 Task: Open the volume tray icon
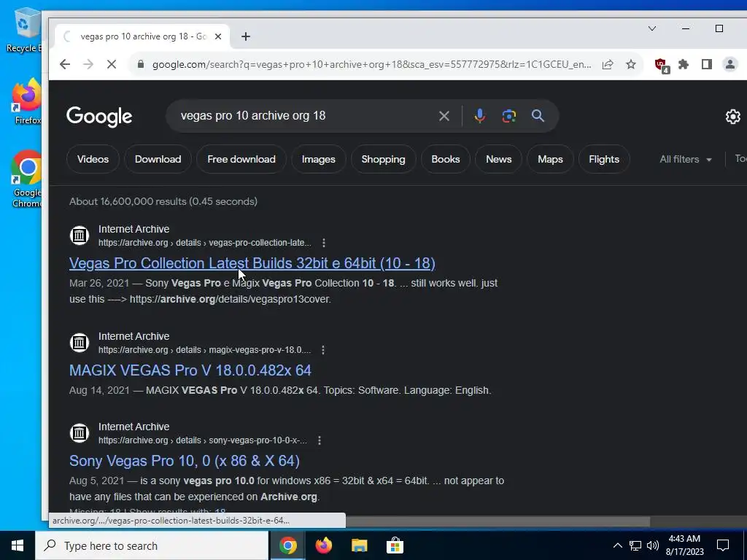(x=653, y=545)
